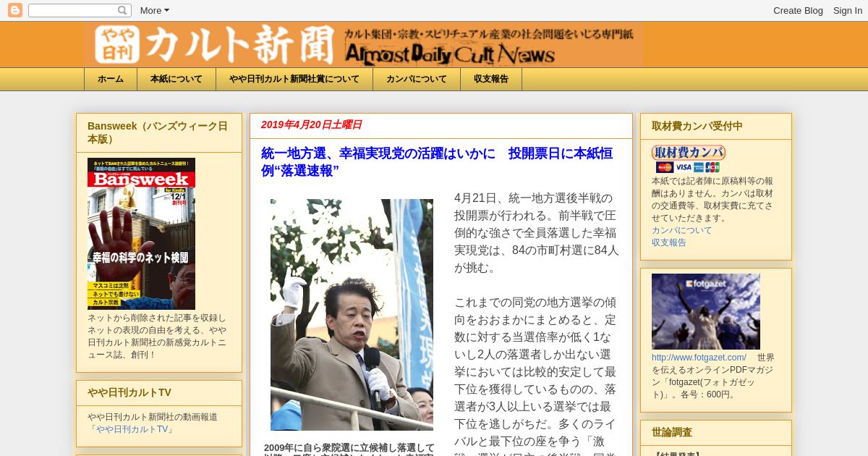This screenshot has height=456, width=868.
Task: Open the sidebar カンパについて link
Action: tap(681, 230)
